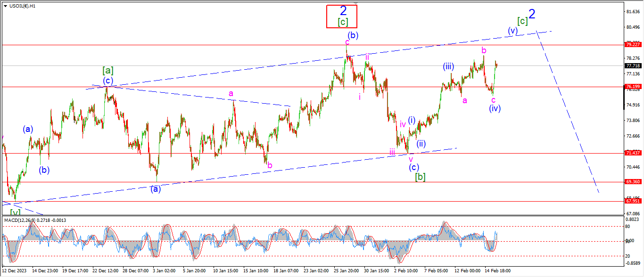This screenshot has width=644, height=277.
Task: Click the -0.8589 value on MACD scale
Action: coord(632,263)
